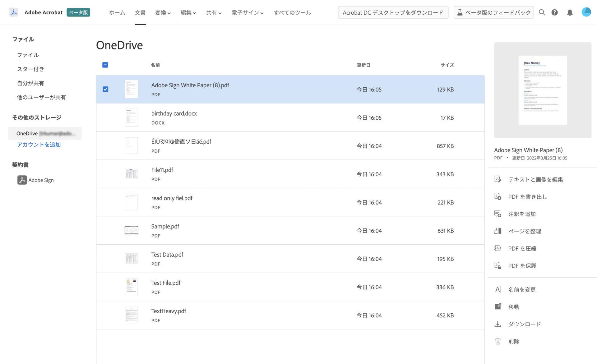Click the ダウンロード download icon
The width and height of the screenshot is (597, 364).
(498, 324)
